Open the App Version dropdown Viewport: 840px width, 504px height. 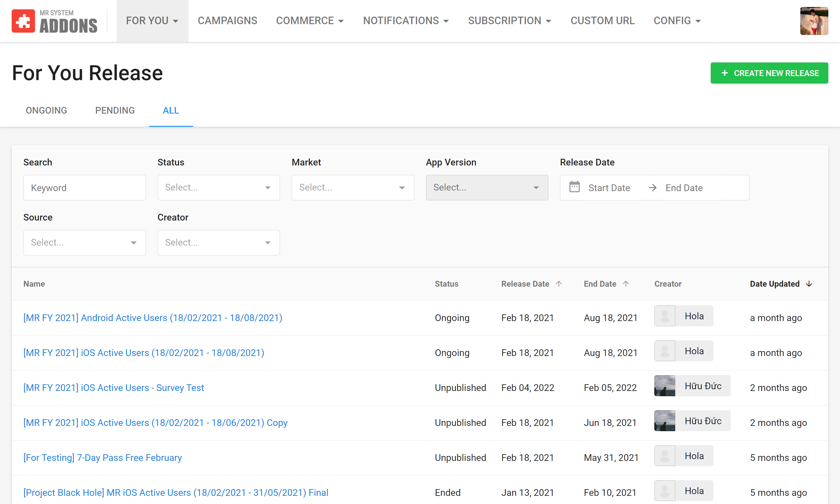pos(487,188)
